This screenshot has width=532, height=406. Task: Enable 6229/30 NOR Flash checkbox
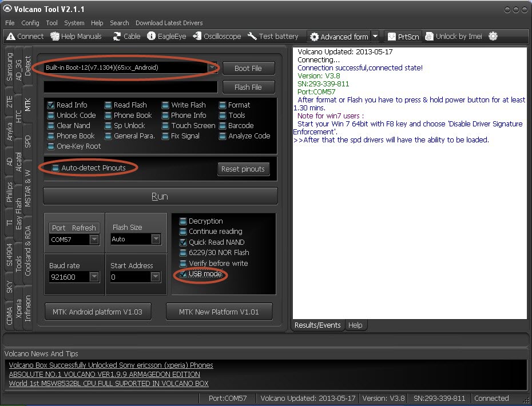tap(183, 253)
